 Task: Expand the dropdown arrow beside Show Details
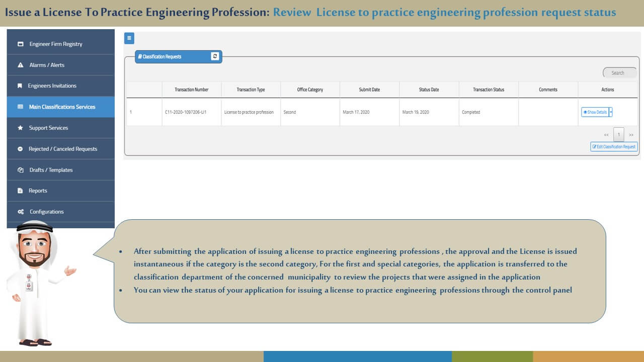click(x=611, y=112)
